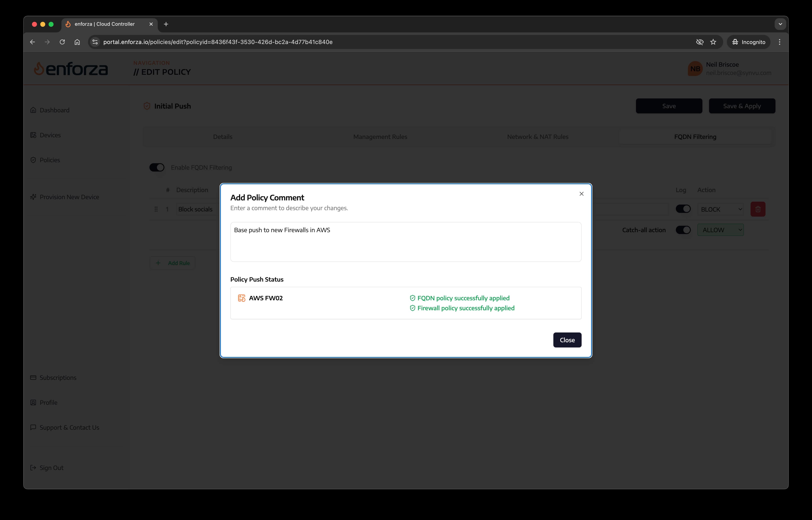Click the AWS FW02 device name
The height and width of the screenshot is (520, 812).
pyautogui.click(x=266, y=298)
